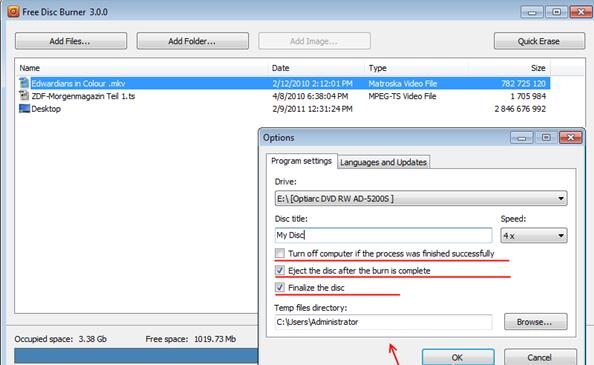Image resolution: width=594 pixels, height=365 pixels.
Task: Click the size value '2 846 676 992'
Action: (x=520, y=109)
